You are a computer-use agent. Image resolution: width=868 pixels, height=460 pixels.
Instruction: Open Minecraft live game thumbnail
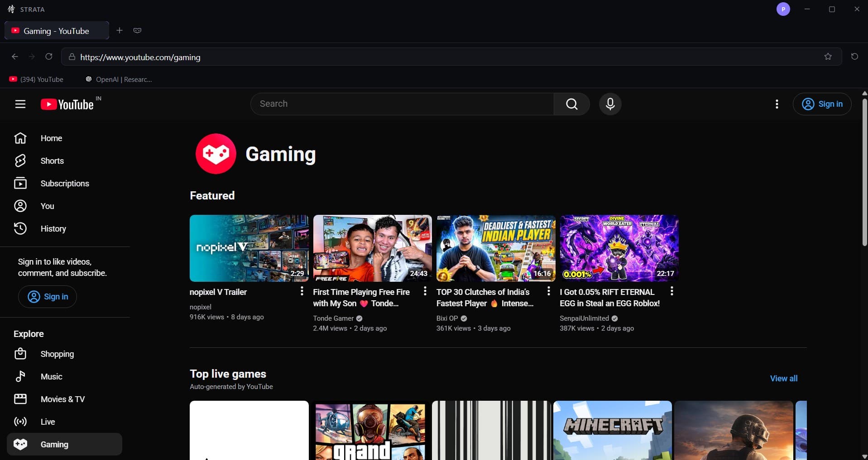pos(612,430)
